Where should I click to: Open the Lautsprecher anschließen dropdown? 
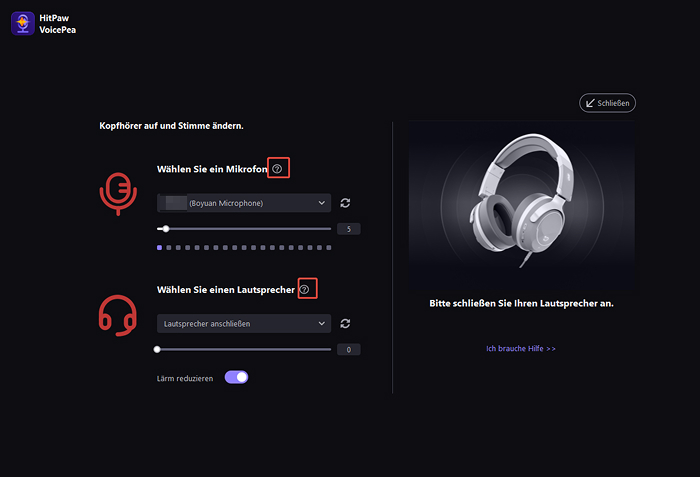click(x=243, y=323)
